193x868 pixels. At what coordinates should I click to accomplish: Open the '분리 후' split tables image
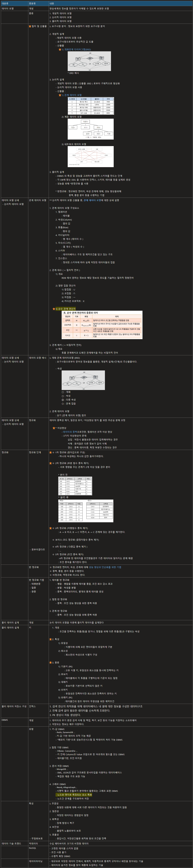(x=86, y=511)
